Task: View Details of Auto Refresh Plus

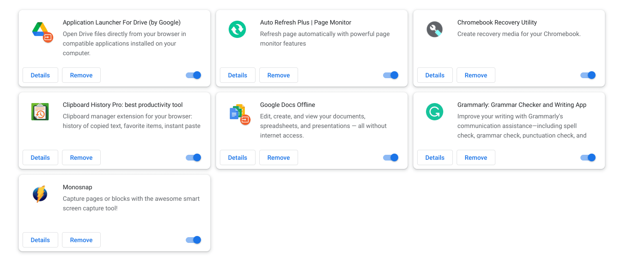Action: 238,75
